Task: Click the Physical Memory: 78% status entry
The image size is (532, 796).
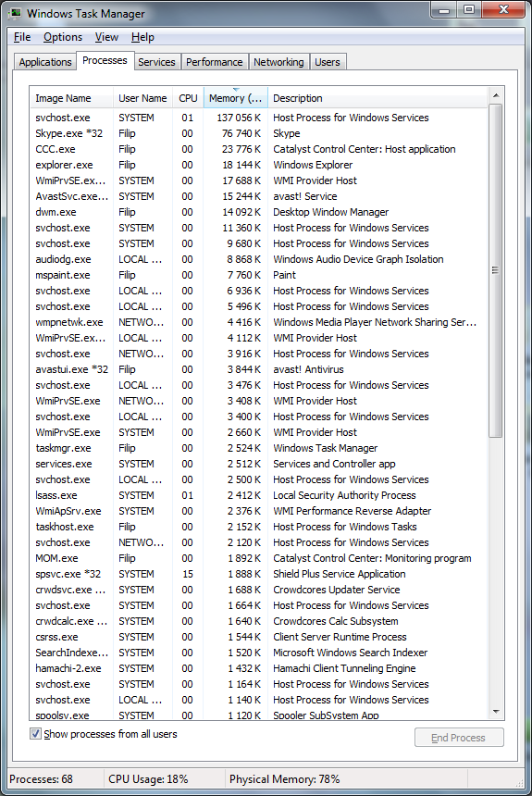Action: [x=284, y=779]
